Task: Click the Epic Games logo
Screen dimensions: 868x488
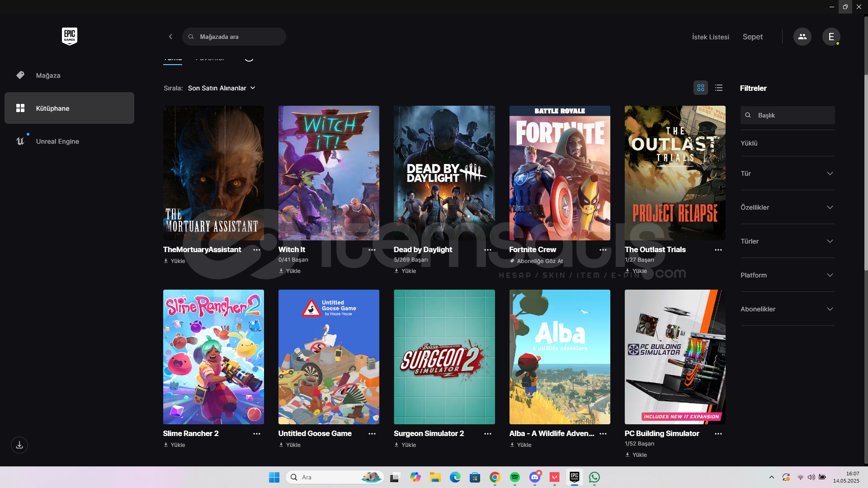Action: (70, 37)
